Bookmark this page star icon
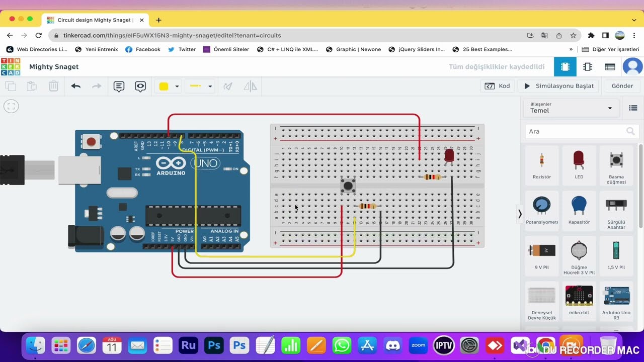644x362 pixels. [573, 35]
